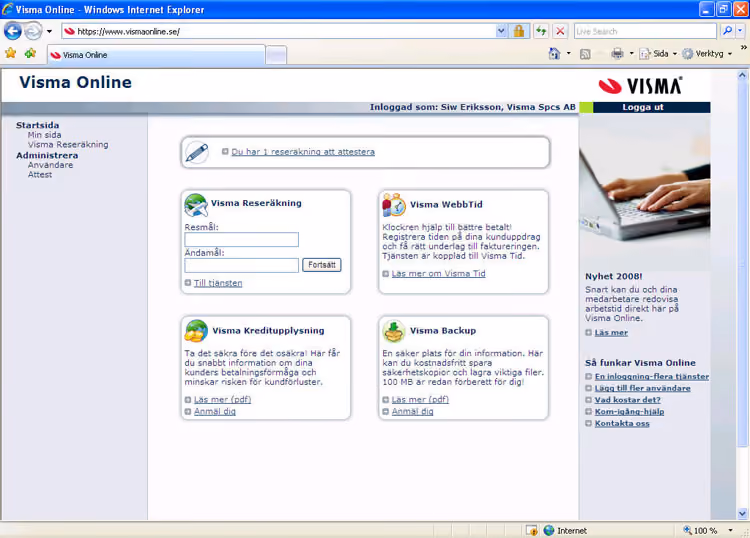Expand toolbar overflow chevron
This screenshot has height=538, width=750.
coord(743,48)
